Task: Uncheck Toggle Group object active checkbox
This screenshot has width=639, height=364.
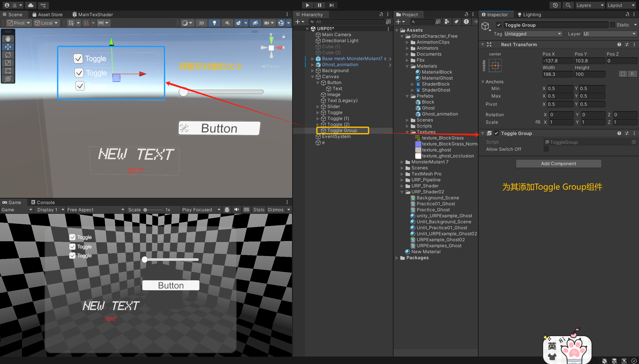Action: 499,25
